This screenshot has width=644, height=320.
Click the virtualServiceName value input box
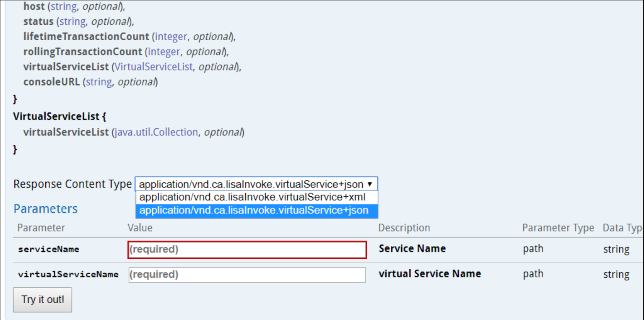[x=247, y=275]
